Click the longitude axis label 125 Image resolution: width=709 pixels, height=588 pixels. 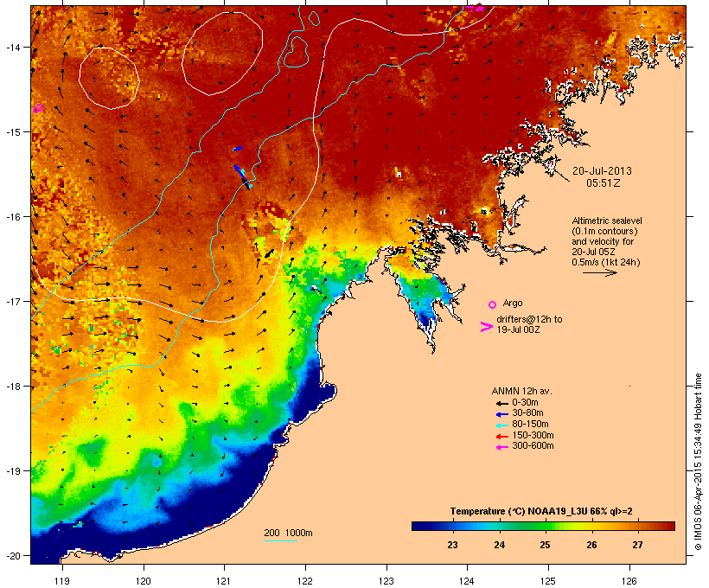(548, 581)
